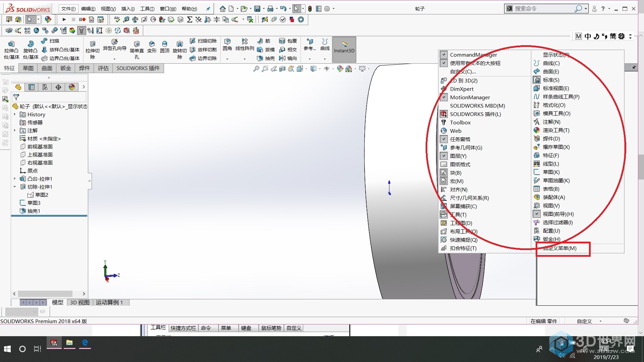This screenshot has width=644, height=362.
Task: Expand more manager tabs chevron
Action: [84, 87]
